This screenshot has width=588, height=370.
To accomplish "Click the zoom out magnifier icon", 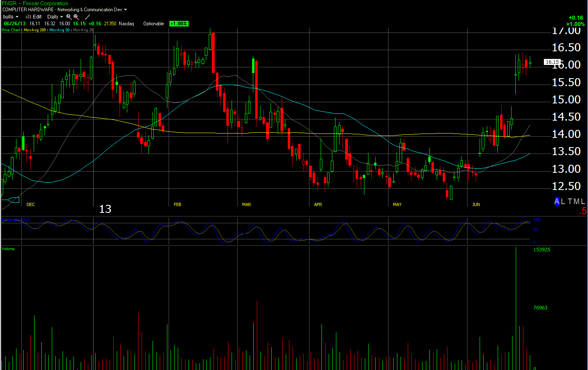I will (x=76, y=17).
